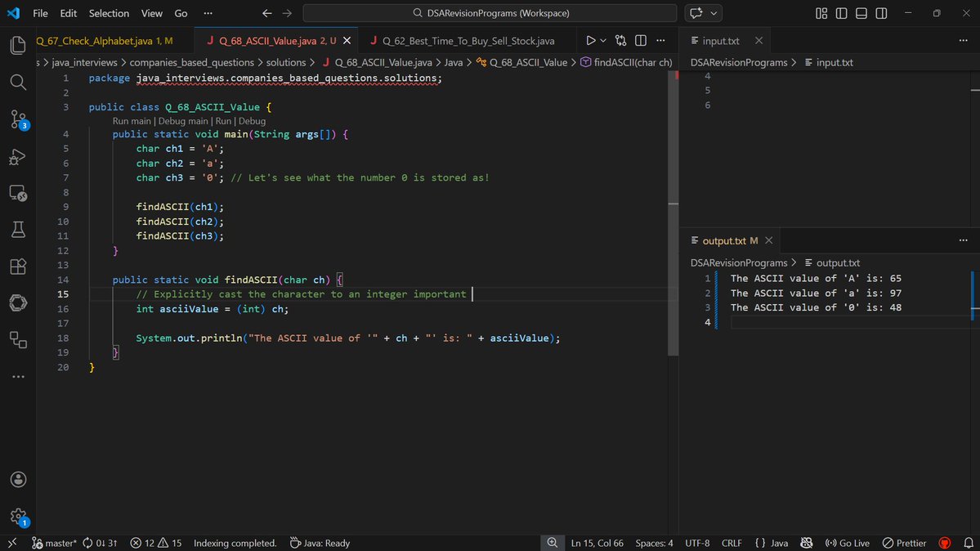Expand the companies_based_questions breadcrumb
Viewport: 980px width, 551px height.
coord(192,63)
